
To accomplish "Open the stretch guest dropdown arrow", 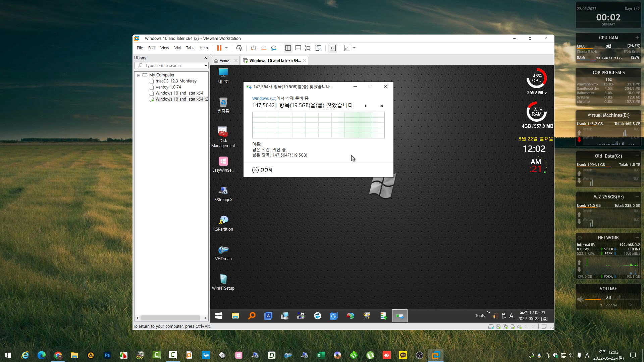I will pos(354,48).
